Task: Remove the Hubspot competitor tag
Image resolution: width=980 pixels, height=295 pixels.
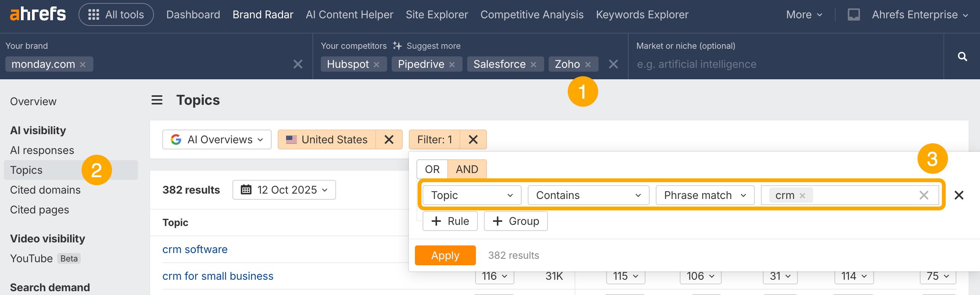Action: [376, 65]
